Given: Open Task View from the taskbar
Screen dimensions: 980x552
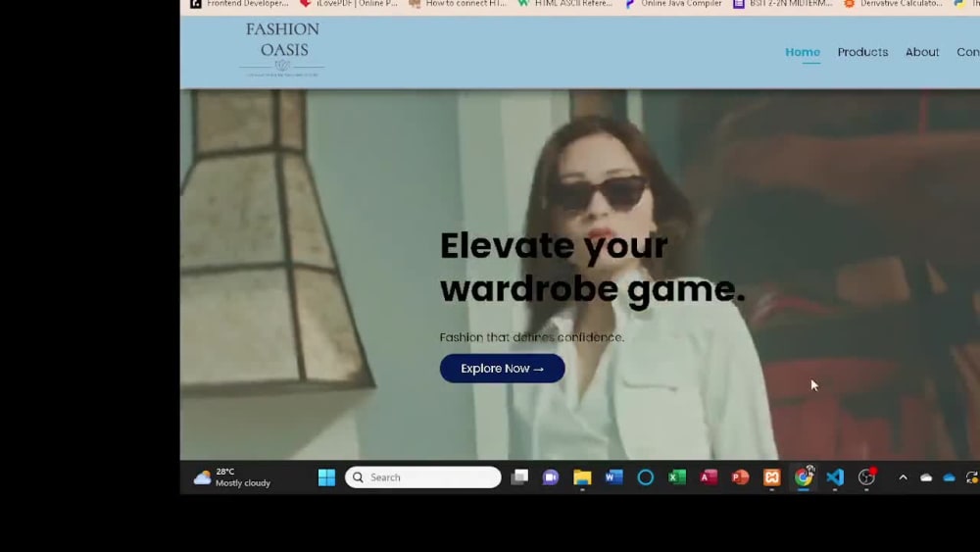Looking at the screenshot, I should coord(519,477).
